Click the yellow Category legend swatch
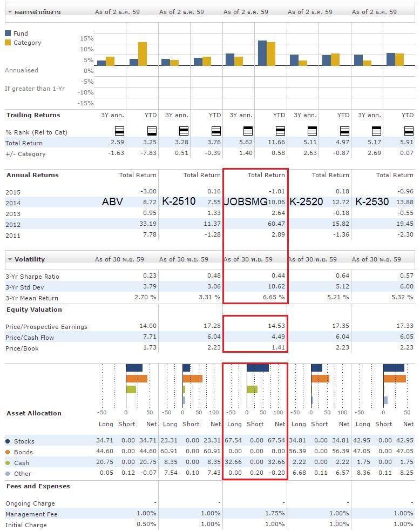 (x=8, y=43)
